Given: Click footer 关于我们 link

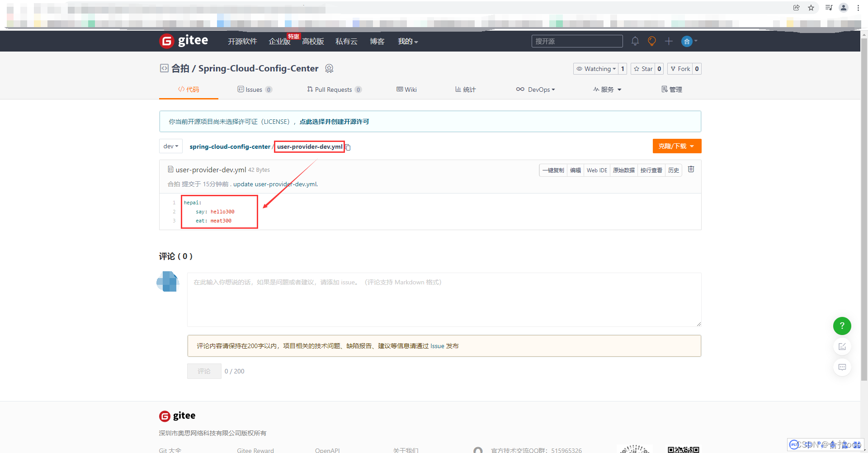Looking at the screenshot, I should pos(406,450).
